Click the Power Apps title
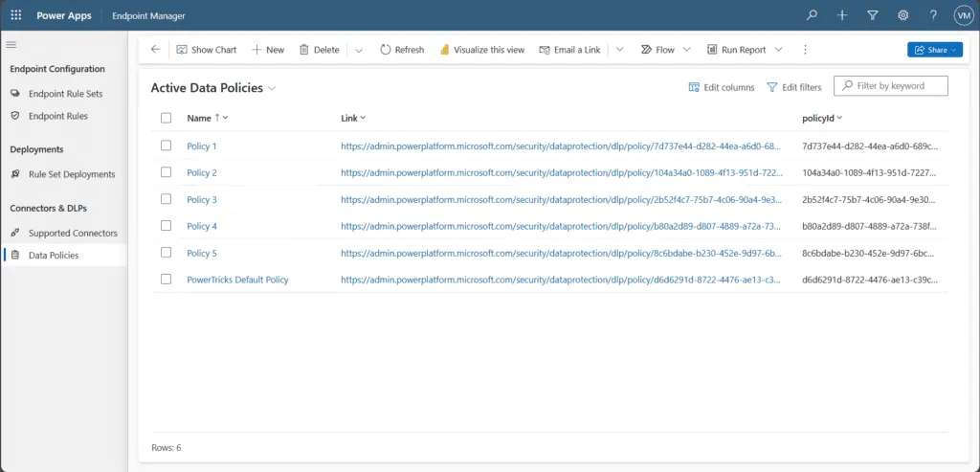This screenshot has width=980, height=472. pyautogui.click(x=63, y=16)
